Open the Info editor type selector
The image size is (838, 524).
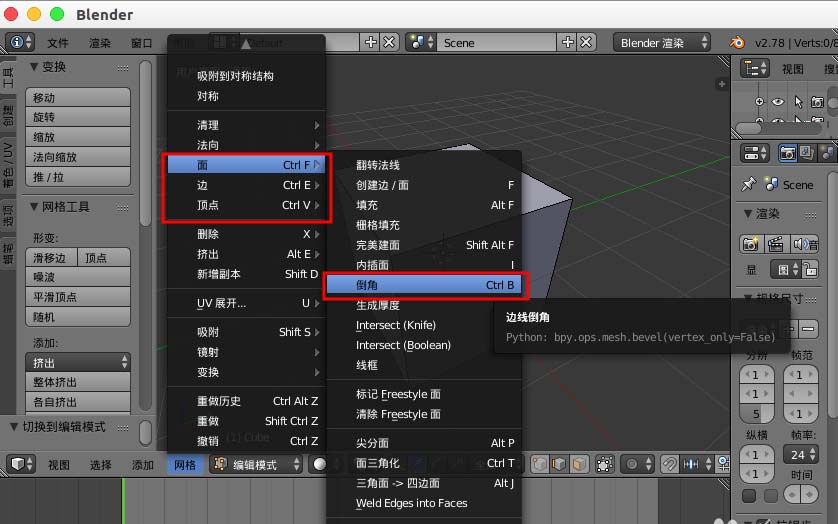point(20,42)
